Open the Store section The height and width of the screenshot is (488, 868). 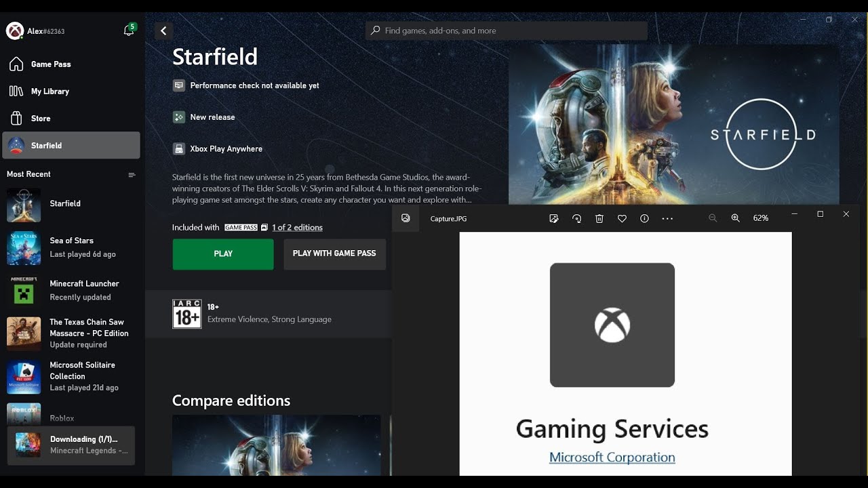[71, 118]
